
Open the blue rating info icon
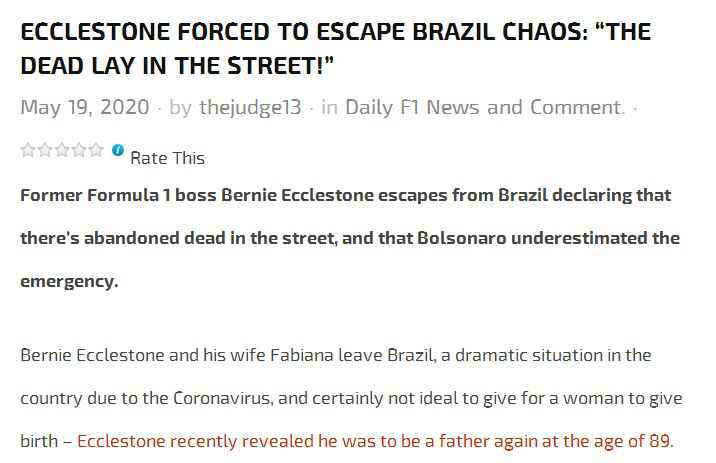click(118, 150)
